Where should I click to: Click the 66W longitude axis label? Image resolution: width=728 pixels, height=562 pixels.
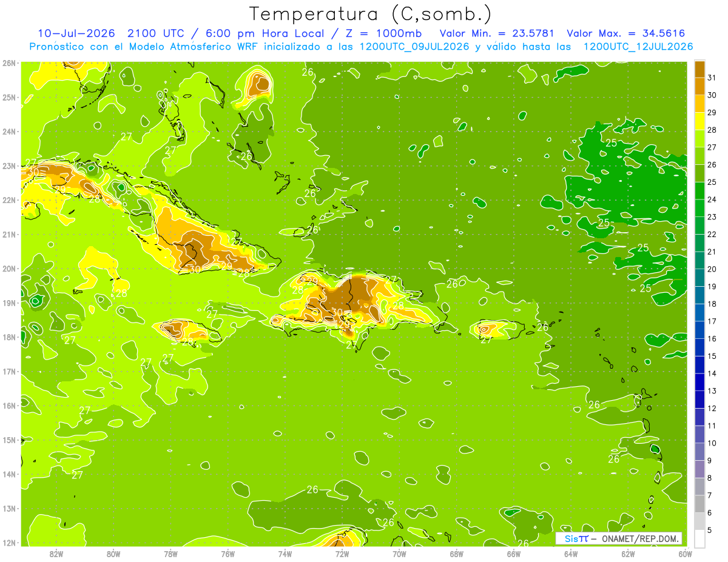click(x=514, y=554)
